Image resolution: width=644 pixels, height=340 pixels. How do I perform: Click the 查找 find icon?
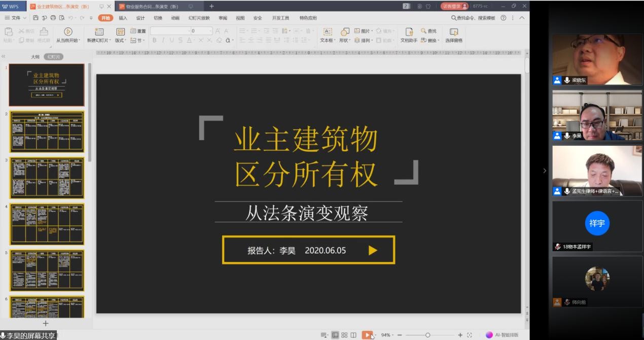point(428,31)
